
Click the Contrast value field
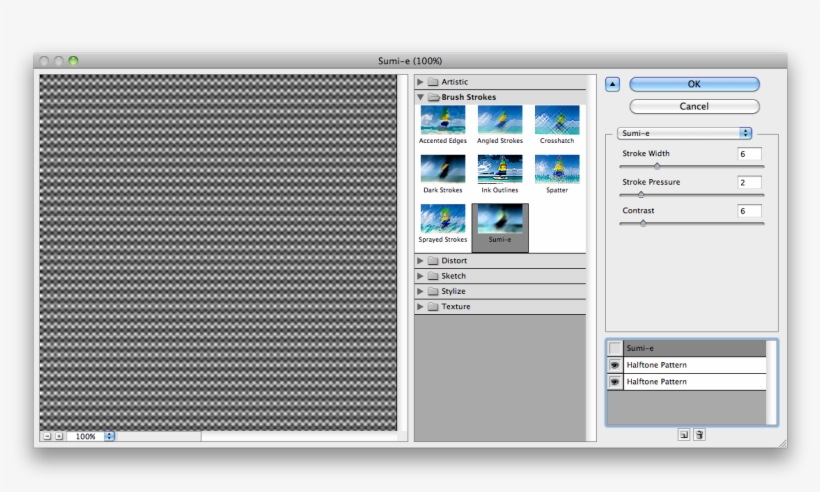[749, 211]
